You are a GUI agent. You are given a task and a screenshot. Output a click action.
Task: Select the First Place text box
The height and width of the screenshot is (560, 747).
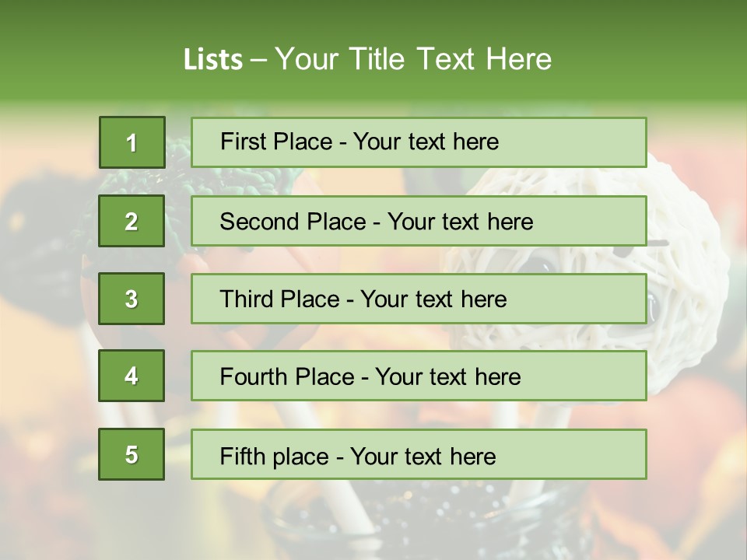coord(419,142)
